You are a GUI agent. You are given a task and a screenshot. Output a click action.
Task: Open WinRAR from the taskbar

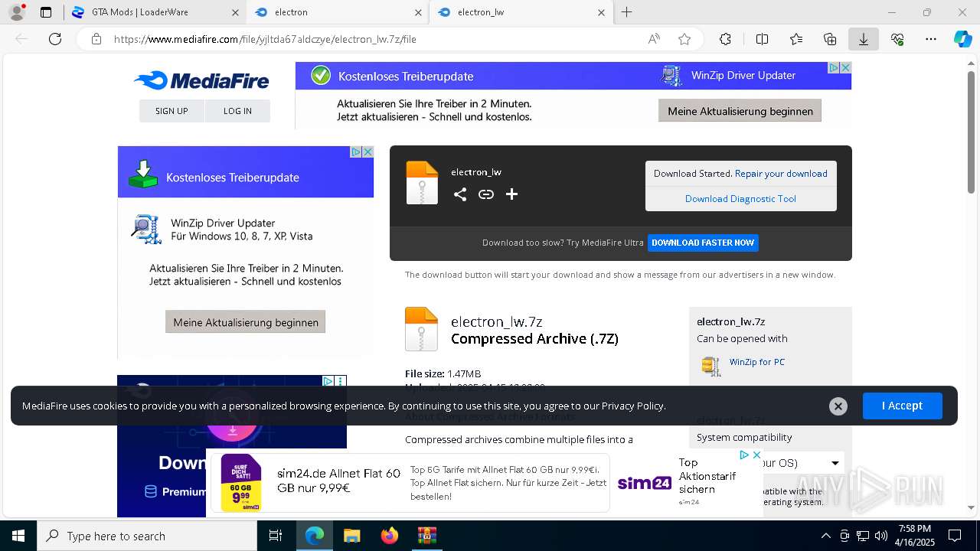[x=426, y=536]
